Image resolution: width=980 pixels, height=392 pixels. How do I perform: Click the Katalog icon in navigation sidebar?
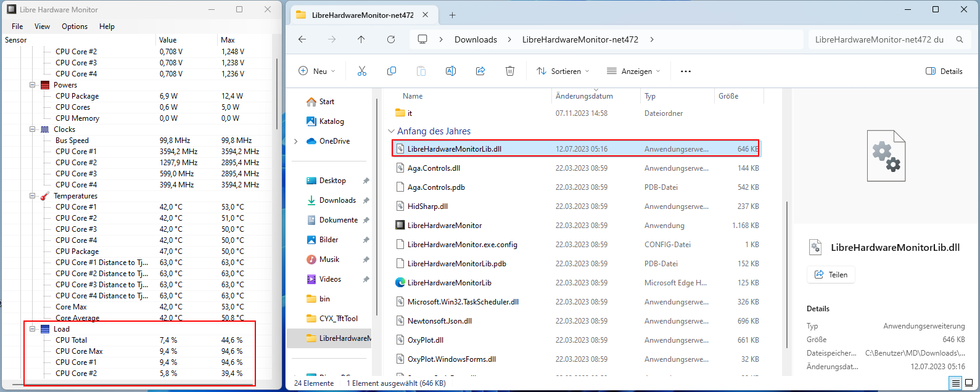pyautogui.click(x=311, y=121)
